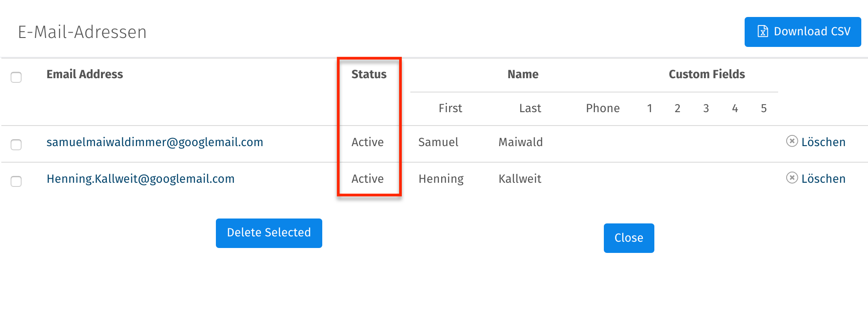This screenshot has width=868, height=311.
Task: Close the E-Mail-Adressen dialog
Action: tap(628, 238)
